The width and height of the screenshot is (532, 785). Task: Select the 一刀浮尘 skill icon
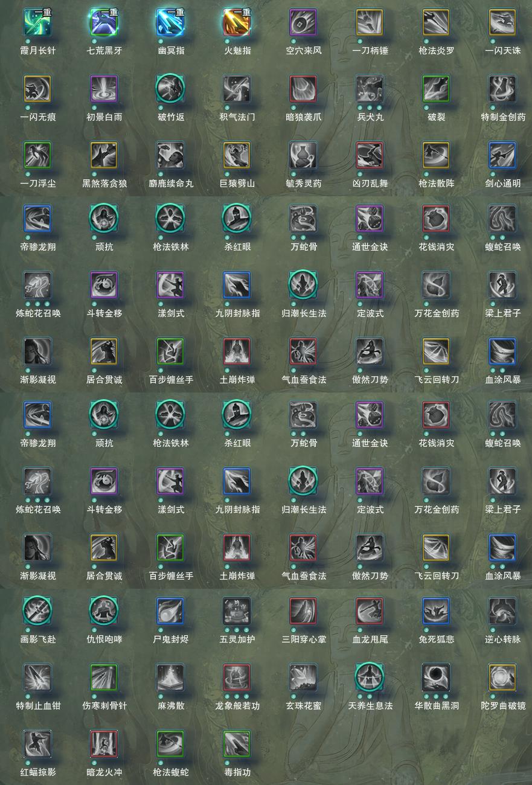pyautogui.click(x=37, y=155)
